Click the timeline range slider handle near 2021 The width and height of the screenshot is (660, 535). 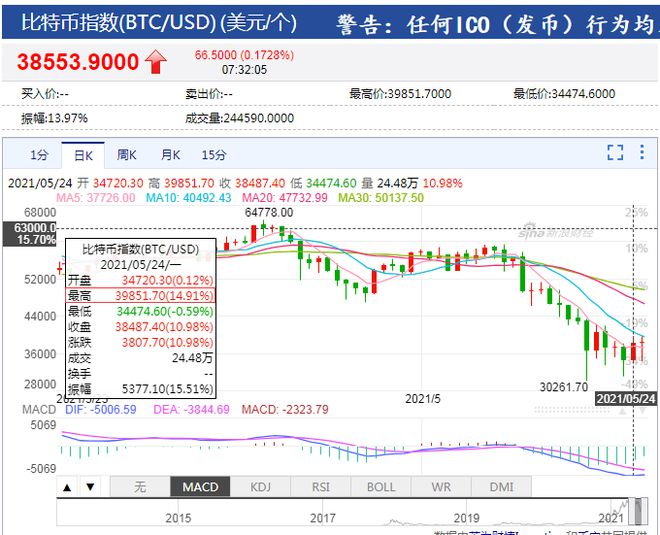tap(640, 511)
